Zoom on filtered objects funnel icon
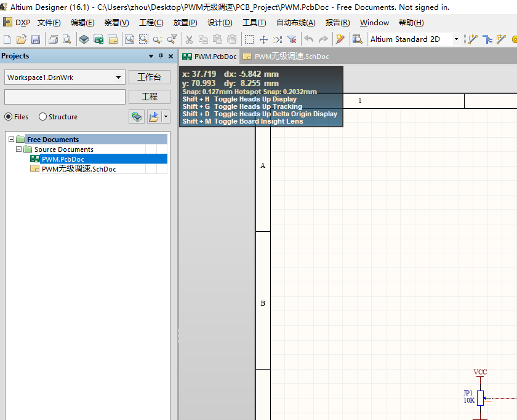 point(172,39)
